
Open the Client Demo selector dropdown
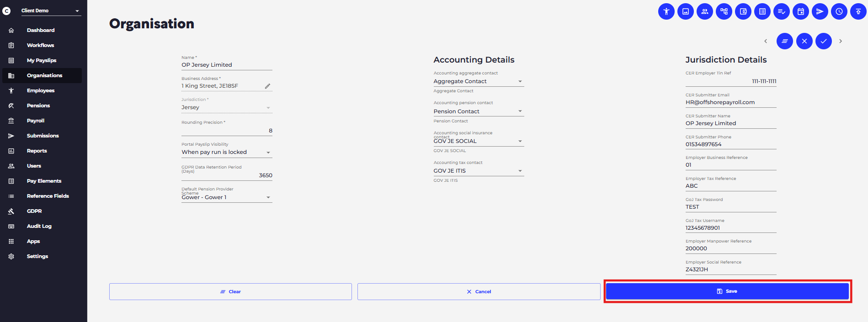tap(51, 11)
